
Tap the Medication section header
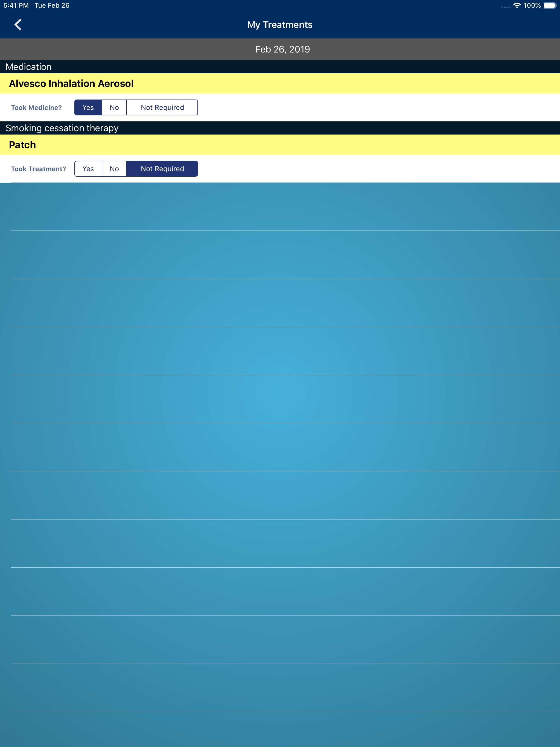[29, 67]
